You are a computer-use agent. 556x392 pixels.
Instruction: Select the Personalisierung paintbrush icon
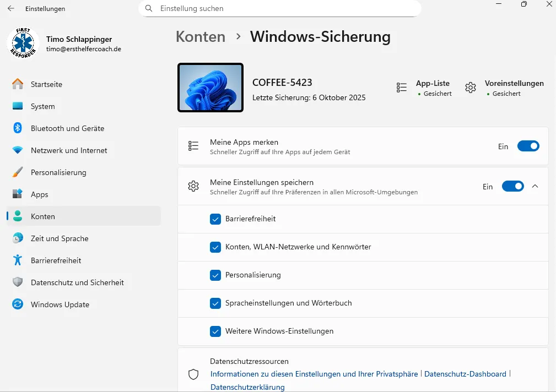[18, 172]
